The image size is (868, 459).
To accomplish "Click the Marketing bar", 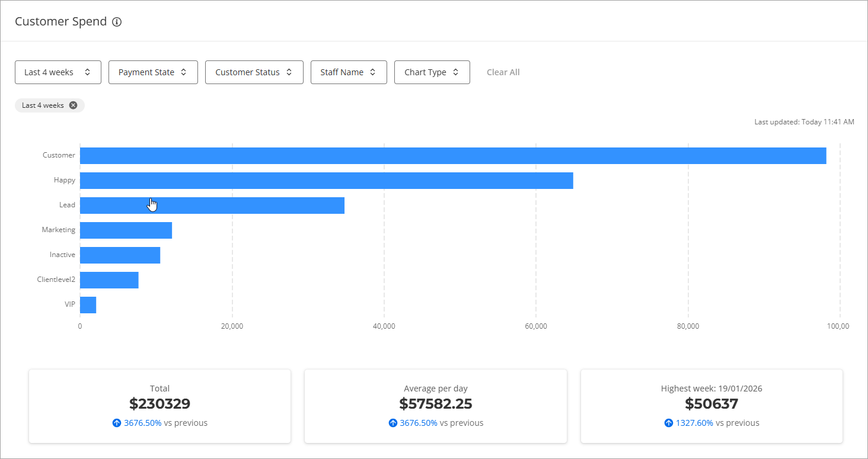I will pos(126,230).
